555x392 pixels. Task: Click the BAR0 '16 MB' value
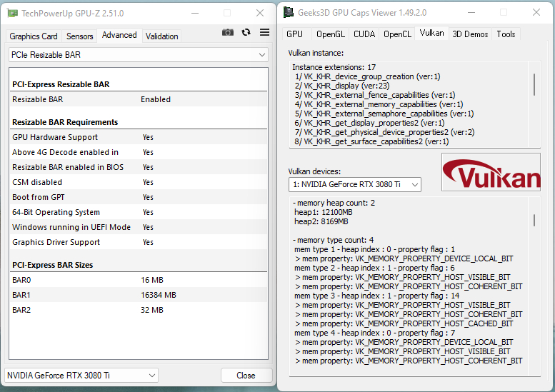click(152, 280)
